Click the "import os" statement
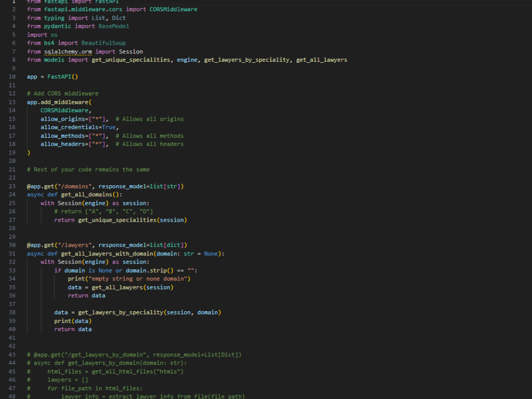This screenshot has height=399, width=532. (x=43, y=35)
